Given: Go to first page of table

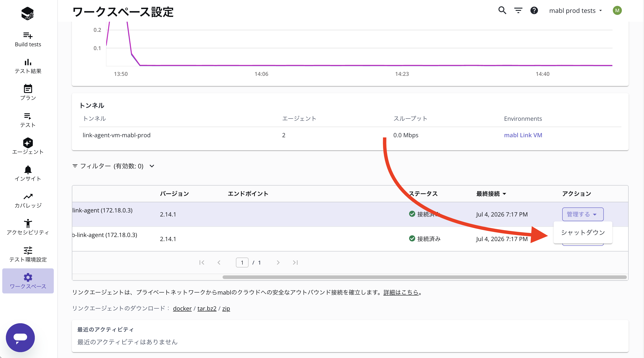Looking at the screenshot, I should tap(202, 263).
